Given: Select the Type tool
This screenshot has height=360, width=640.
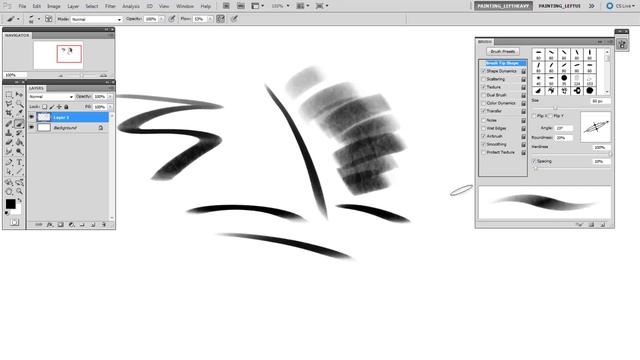Looking at the screenshot, I should point(19,162).
